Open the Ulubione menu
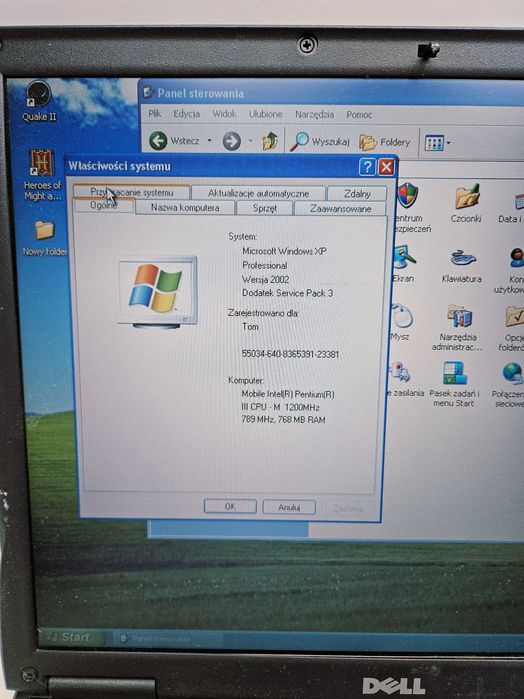Viewport: 524px width, 699px height. pyautogui.click(x=265, y=115)
